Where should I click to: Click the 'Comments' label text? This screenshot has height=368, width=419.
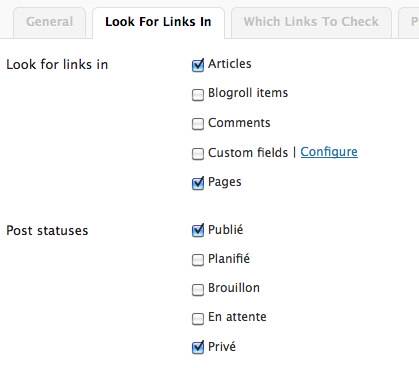[x=239, y=123]
